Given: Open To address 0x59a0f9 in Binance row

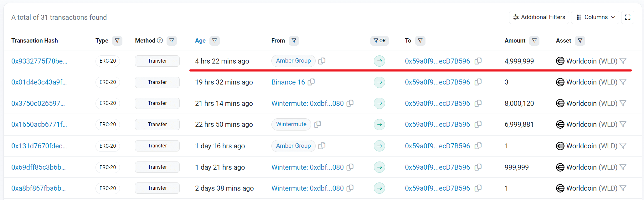Looking at the screenshot, I should click(x=437, y=82).
